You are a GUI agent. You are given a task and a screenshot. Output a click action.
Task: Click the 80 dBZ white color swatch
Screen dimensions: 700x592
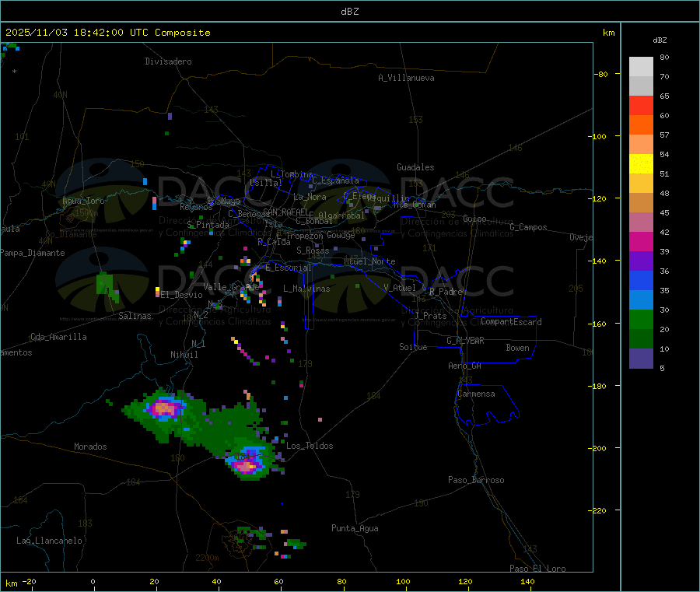[x=641, y=67]
